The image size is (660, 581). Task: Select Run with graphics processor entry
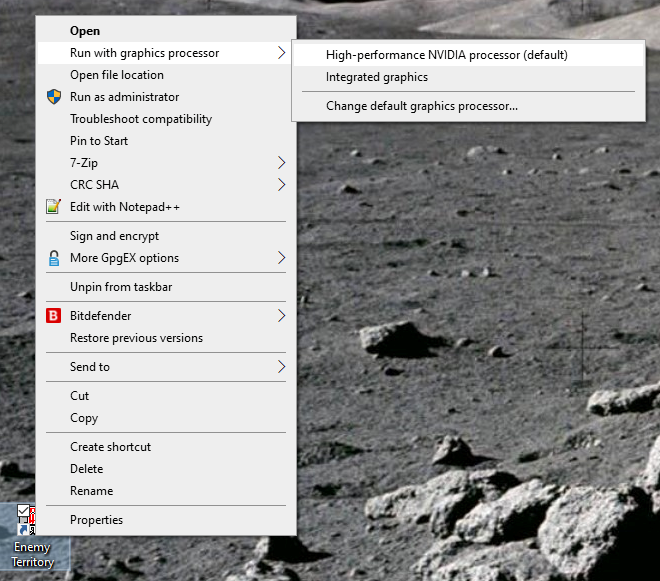click(x=166, y=53)
